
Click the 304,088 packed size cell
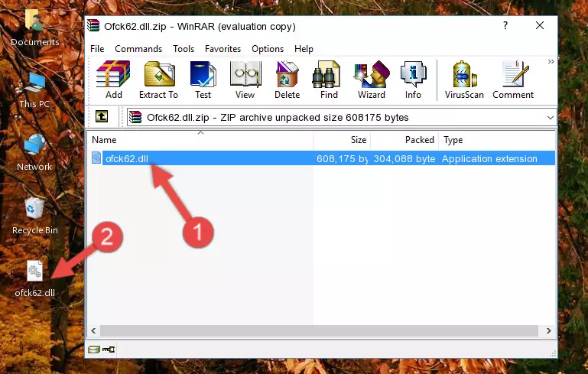tap(404, 158)
